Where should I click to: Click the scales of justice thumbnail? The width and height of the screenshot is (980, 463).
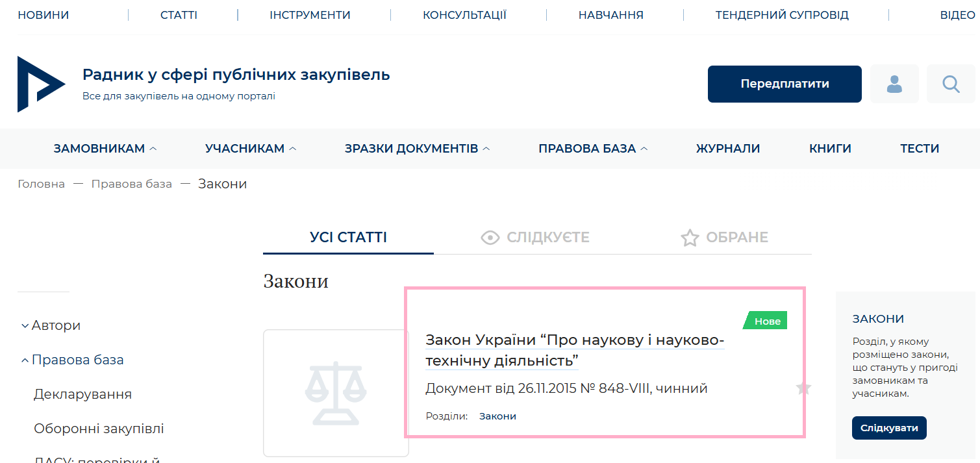(336, 393)
